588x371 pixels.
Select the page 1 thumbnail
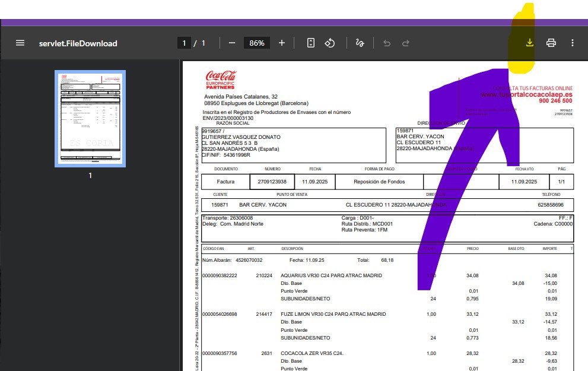tap(90, 119)
